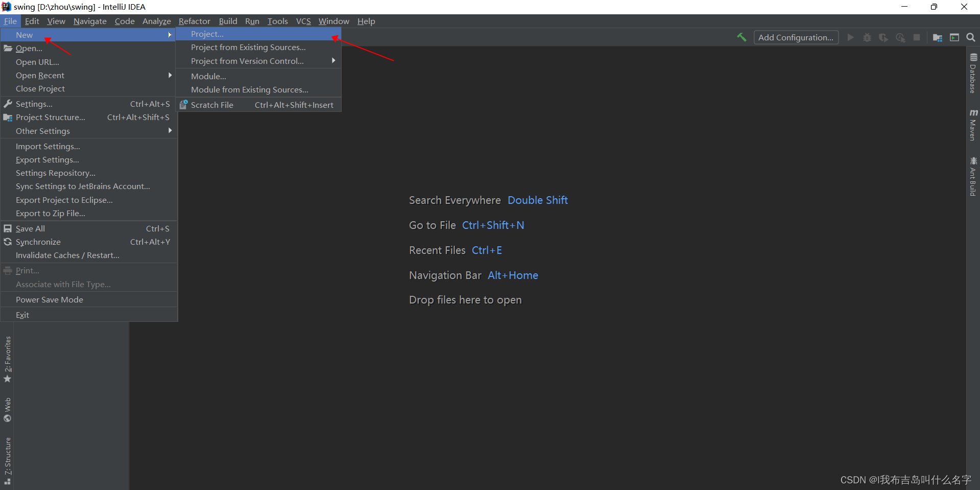Image resolution: width=980 pixels, height=490 pixels.
Task: Open the View menu
Action: (x=56, y=21)
